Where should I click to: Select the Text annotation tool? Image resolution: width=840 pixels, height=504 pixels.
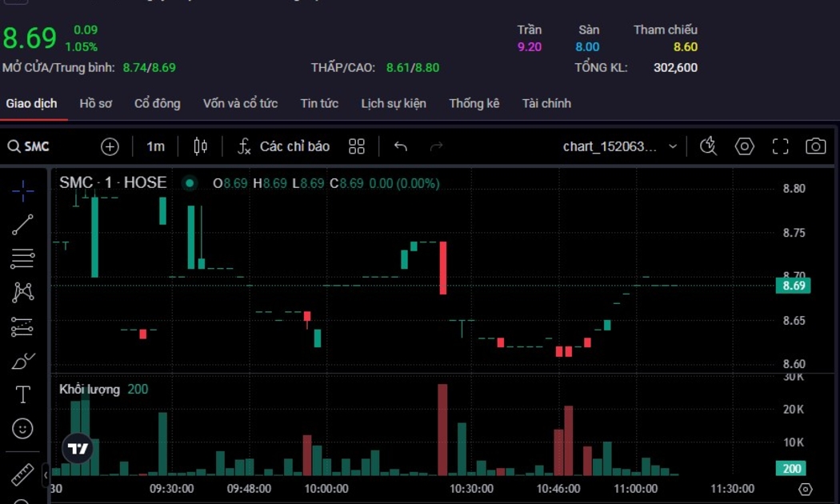(x=22, y=394)
